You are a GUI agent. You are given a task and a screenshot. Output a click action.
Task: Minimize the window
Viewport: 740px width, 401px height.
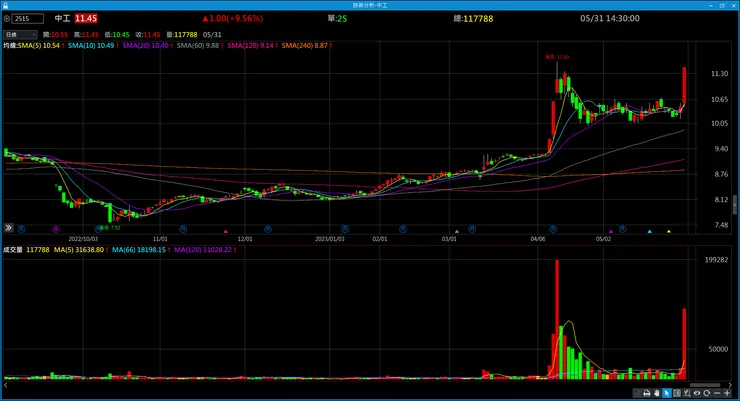pyautogui.click(x=711, y=5)
